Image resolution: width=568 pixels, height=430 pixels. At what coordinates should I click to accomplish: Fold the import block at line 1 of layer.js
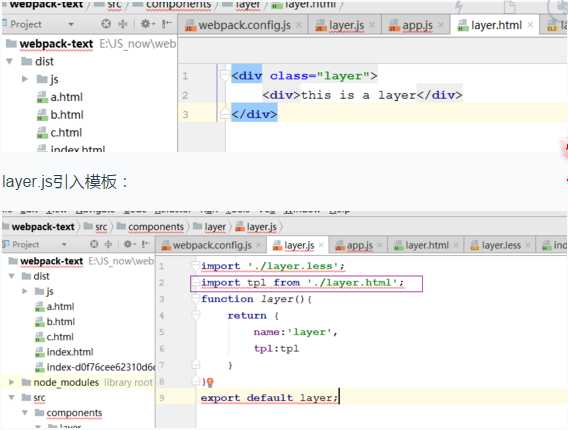(196, 266)
